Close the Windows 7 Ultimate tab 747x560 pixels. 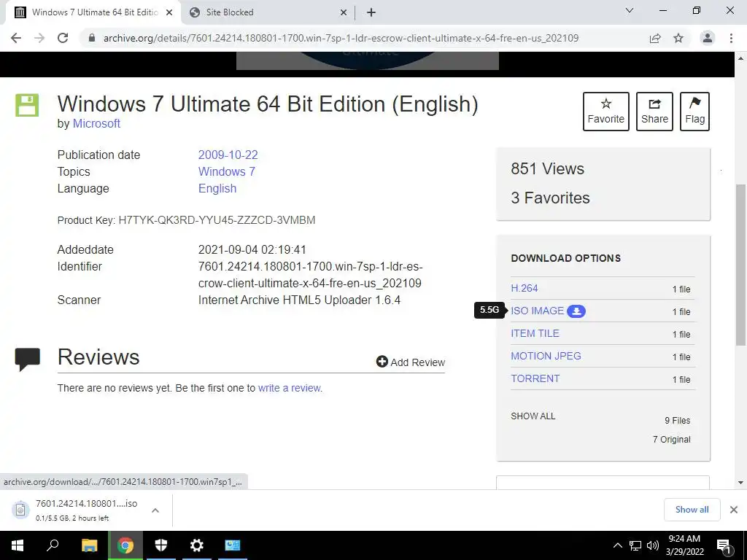tap(169, 12)
